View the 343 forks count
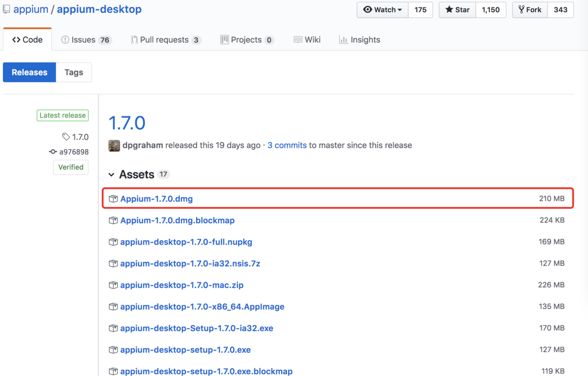The height and width of the screenshot is (376, 588). pos(561,10)
